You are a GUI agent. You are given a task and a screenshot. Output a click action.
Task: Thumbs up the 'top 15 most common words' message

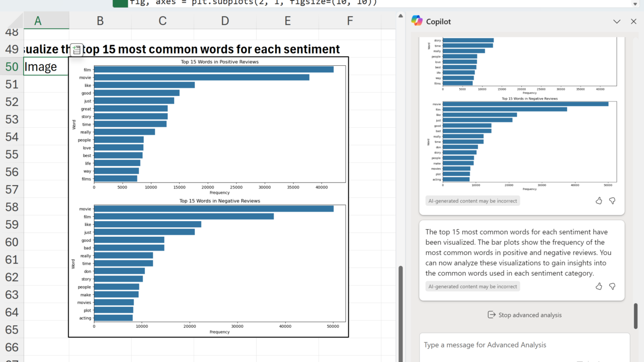point(599,286)
